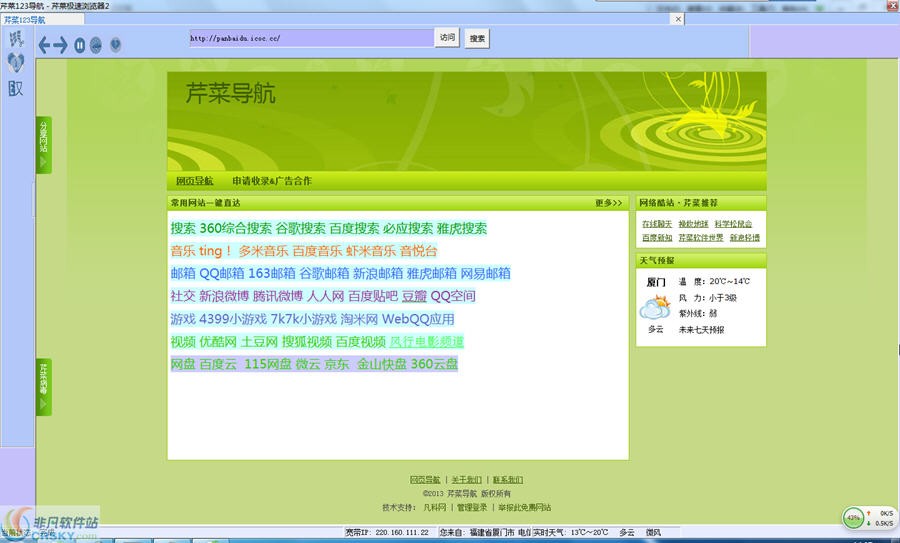The image size is (900, 543).
Task: Click the top sidebar icon above the heart
Action: point(16,38)
